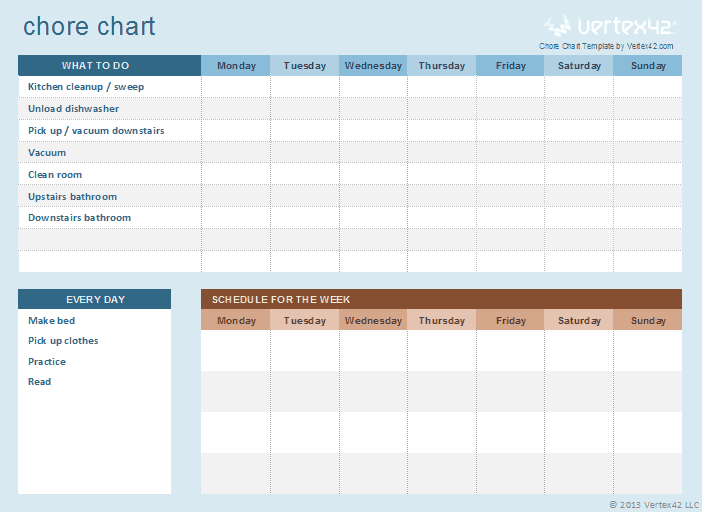Click Tuesday header in the chore table
The height and width of the screenshot is (512, 702).
[x=304, y=65]
